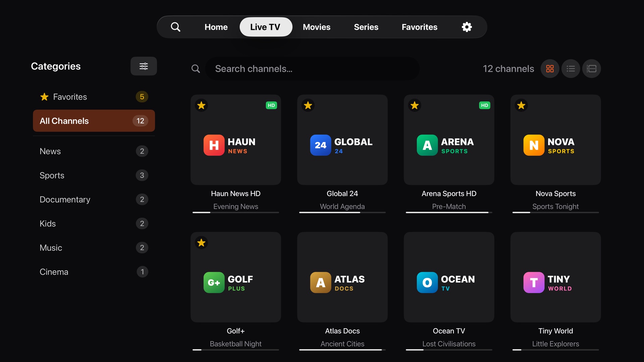Image resolution: width=644 pixels, height=362 pixels.
Task: Go to the Movies tab
Action: 317,27
